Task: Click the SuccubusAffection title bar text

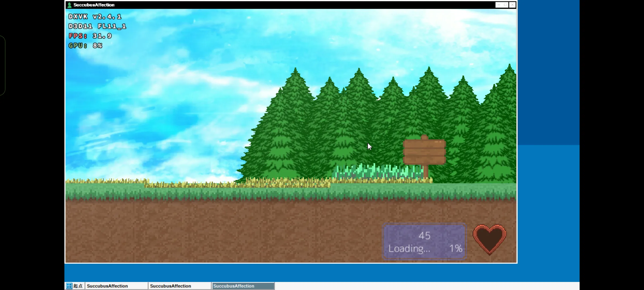Action: click(x=94, y=5)
